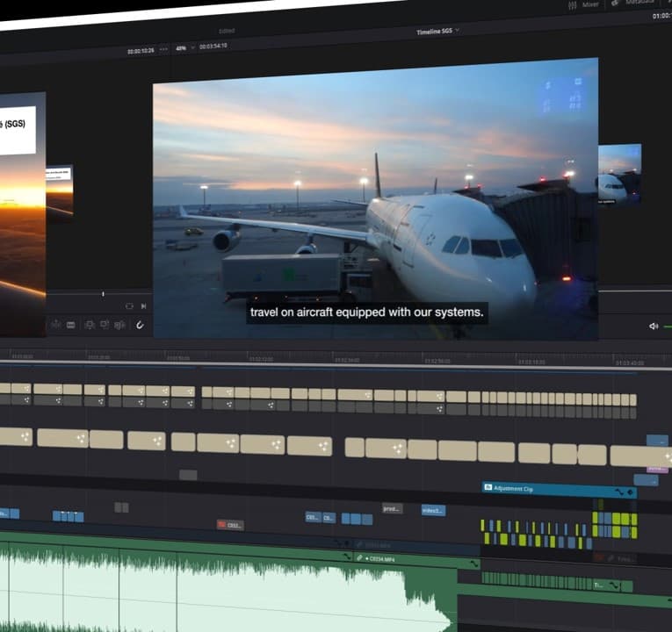The image size is (672, 632).
Task: Click the curve icon on Adjustment Clip
Action: (x=619, y=492)
